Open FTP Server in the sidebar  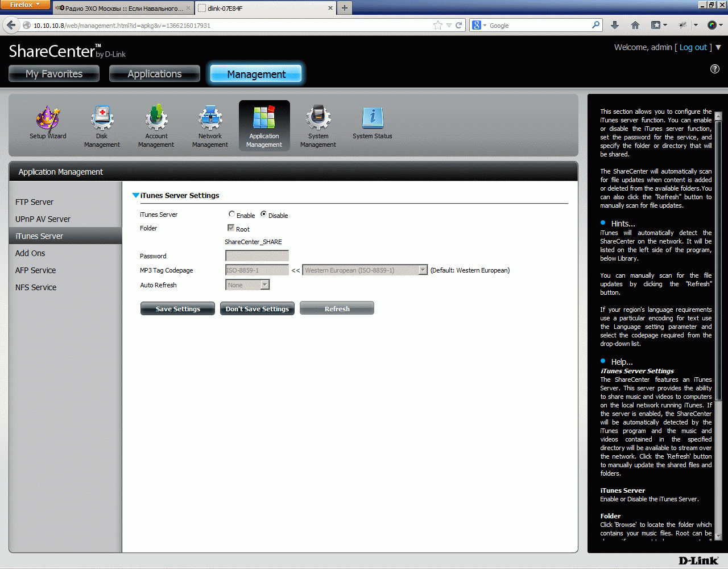(x=34, y=202)
